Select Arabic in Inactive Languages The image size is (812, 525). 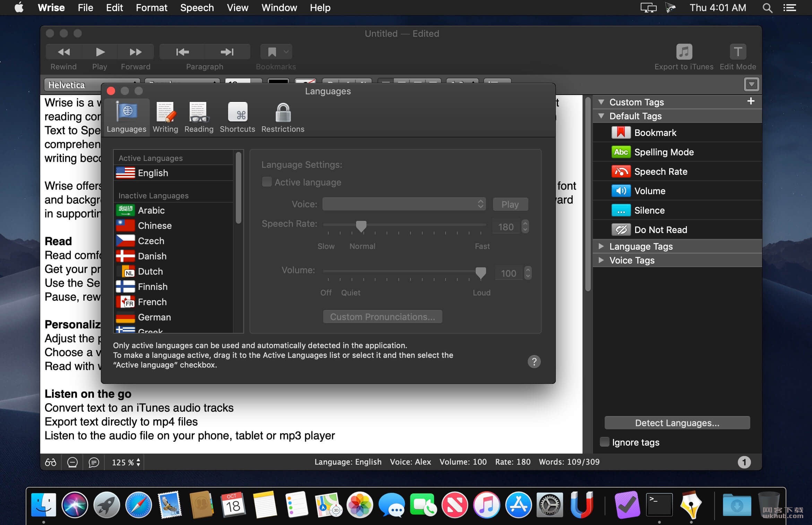click(174, 210)
